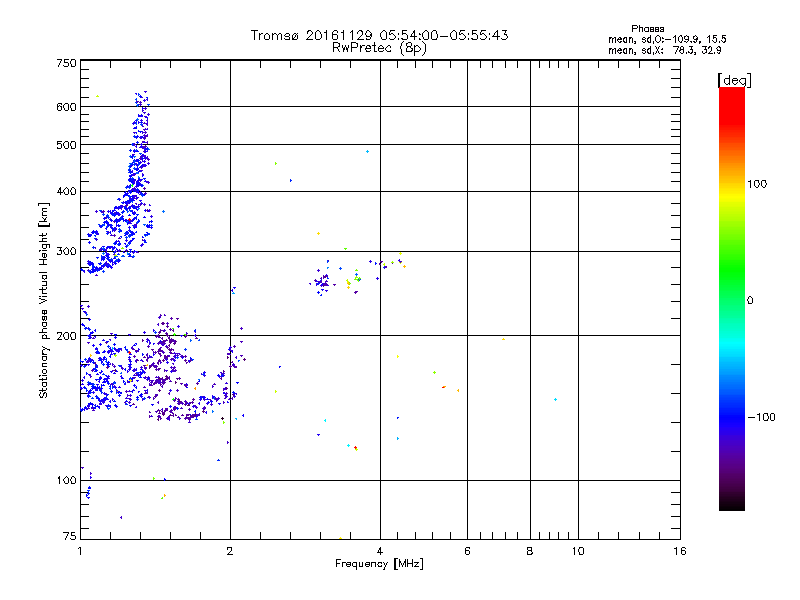Click the y-axis tick label '400'
Screen dimensions: 800x600
(x=66, y=192)
